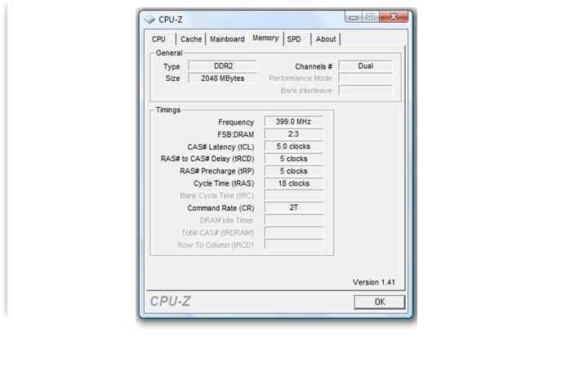Image resolution: width=588 pixels, height=368 pixels.
Task: Open the About tab
Action: click(x=326, y=39)
